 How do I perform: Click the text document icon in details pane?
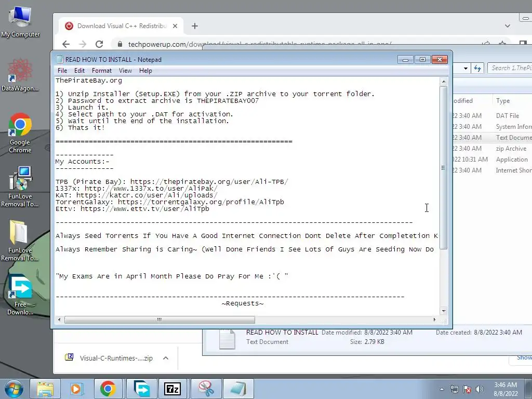click(x=227, y=339)
